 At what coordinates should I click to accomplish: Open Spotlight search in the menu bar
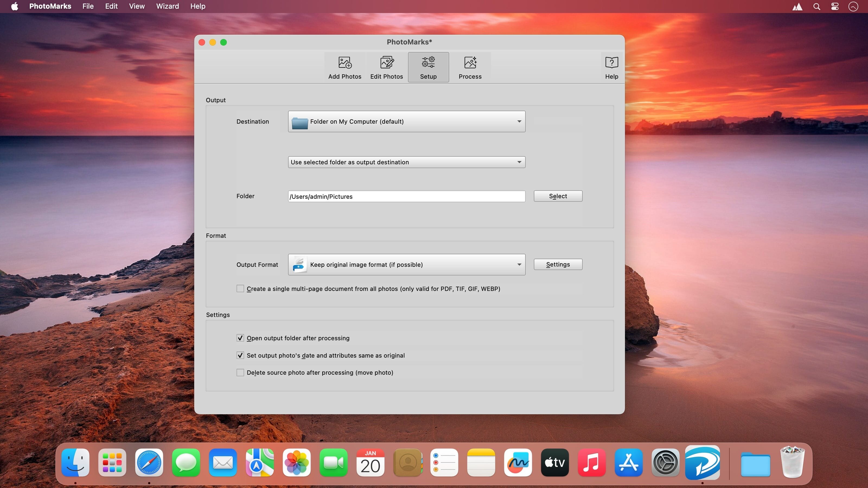pos(816,7)
